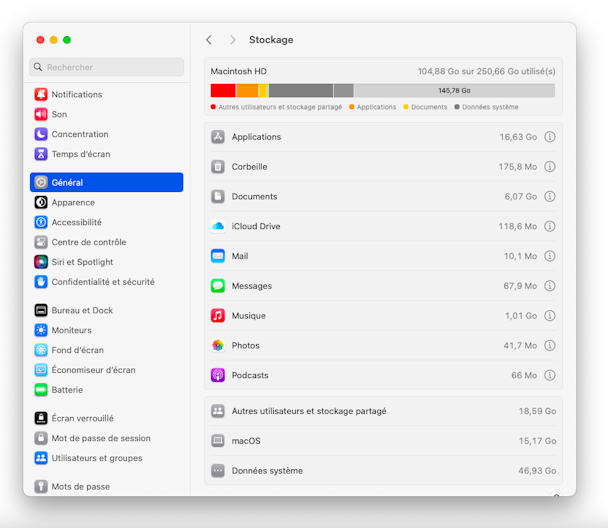Click the yellow Documents bar segment
The image size is (608, 528).
click(263, 90)
